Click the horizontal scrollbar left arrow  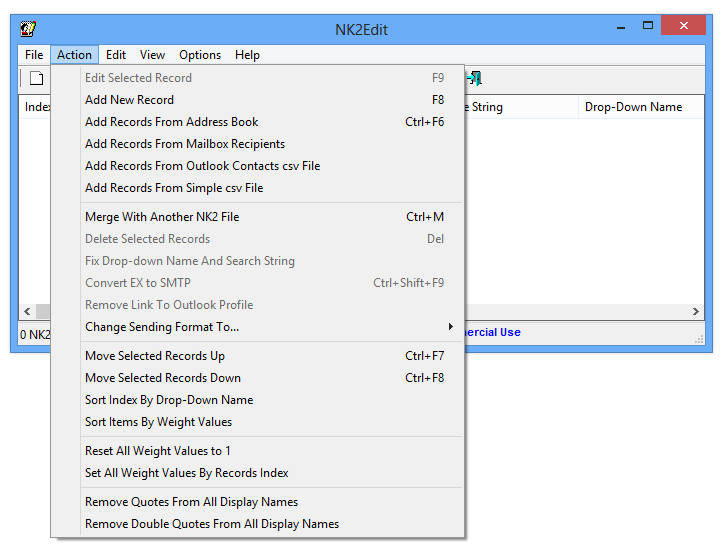tap(27, 312)
